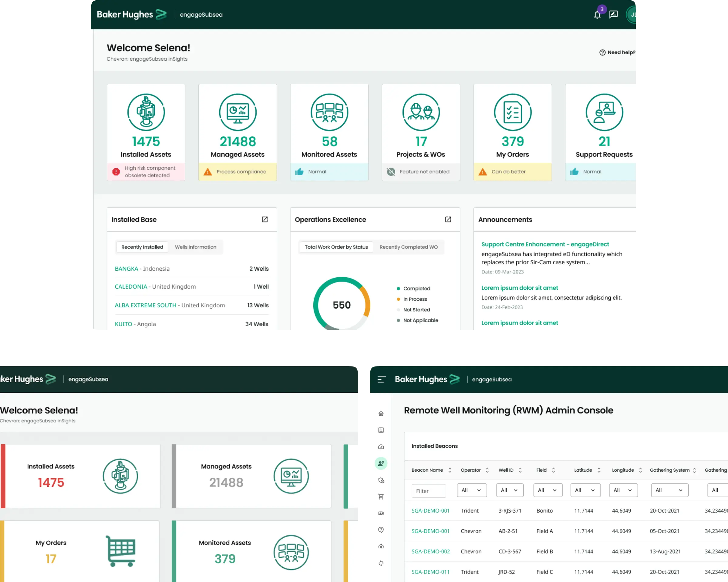Open the sidebar shopping cart icon

tap(381, 497)
